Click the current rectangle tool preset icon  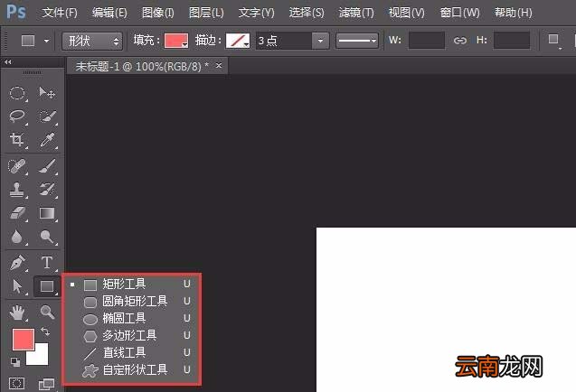[28, 41]
